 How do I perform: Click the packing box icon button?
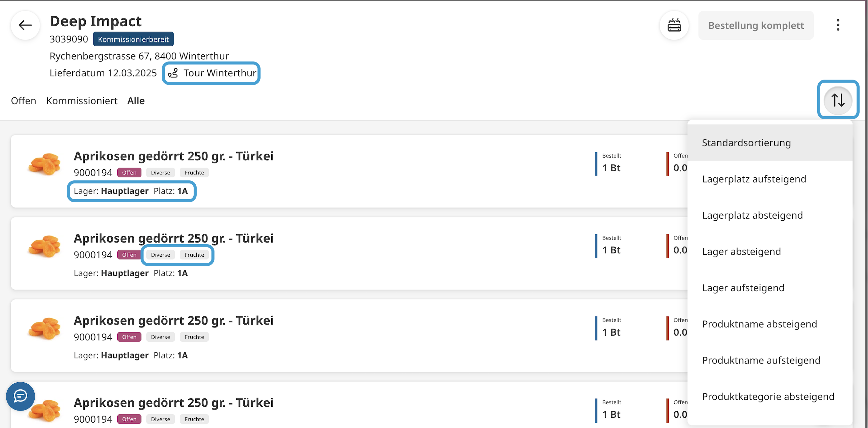(674, 25)
